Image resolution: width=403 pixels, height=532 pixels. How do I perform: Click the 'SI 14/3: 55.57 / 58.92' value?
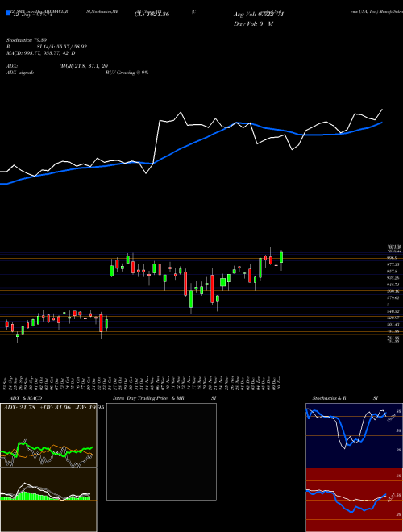coord(62,47)
